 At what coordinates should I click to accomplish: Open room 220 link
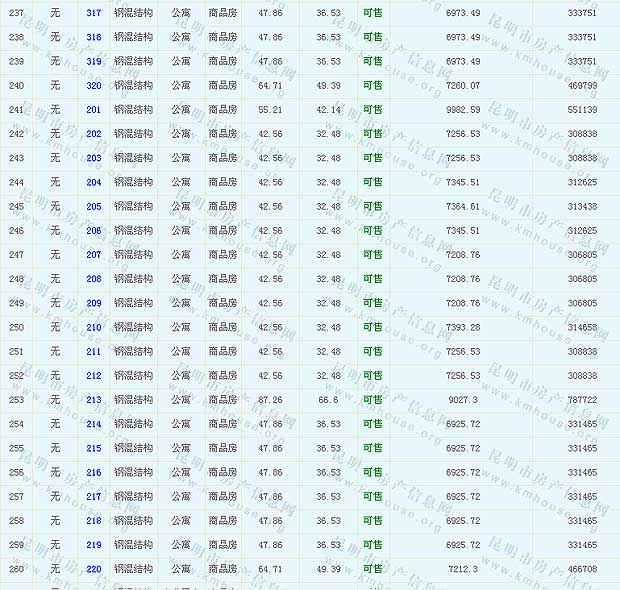click(x=94, y=569)
